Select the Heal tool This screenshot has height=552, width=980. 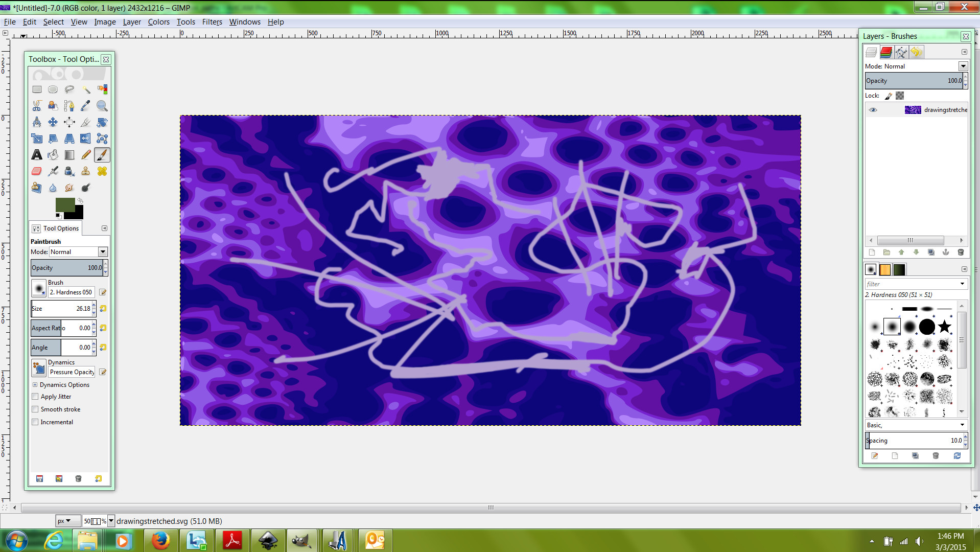(102, 171)
